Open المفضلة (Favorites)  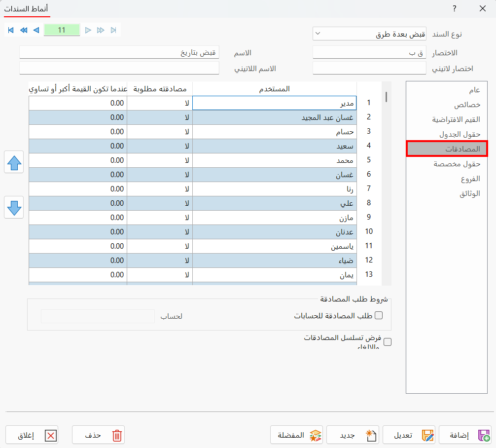point(296,435)
